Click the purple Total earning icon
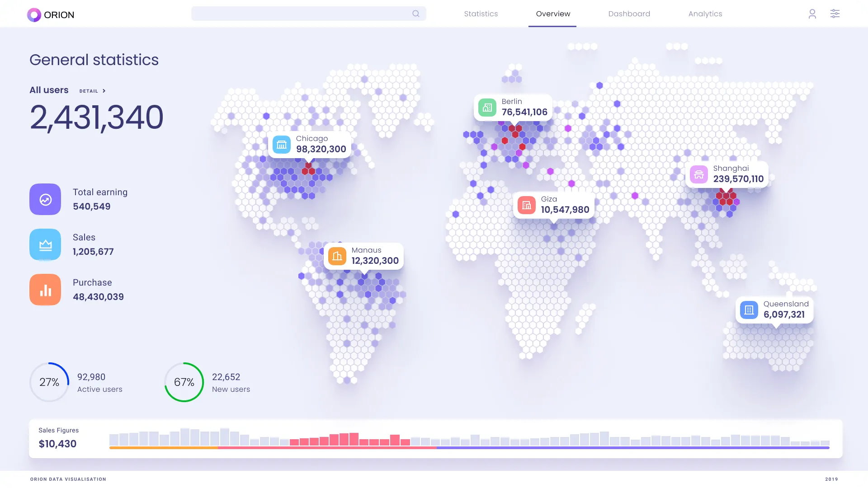 (45, 199)
